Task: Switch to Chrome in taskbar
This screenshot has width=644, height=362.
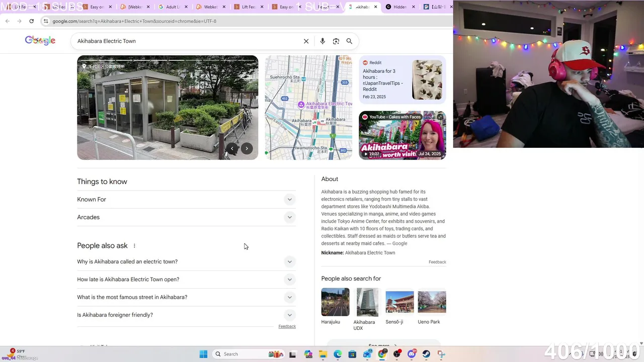Action: (x=382, y=354)
